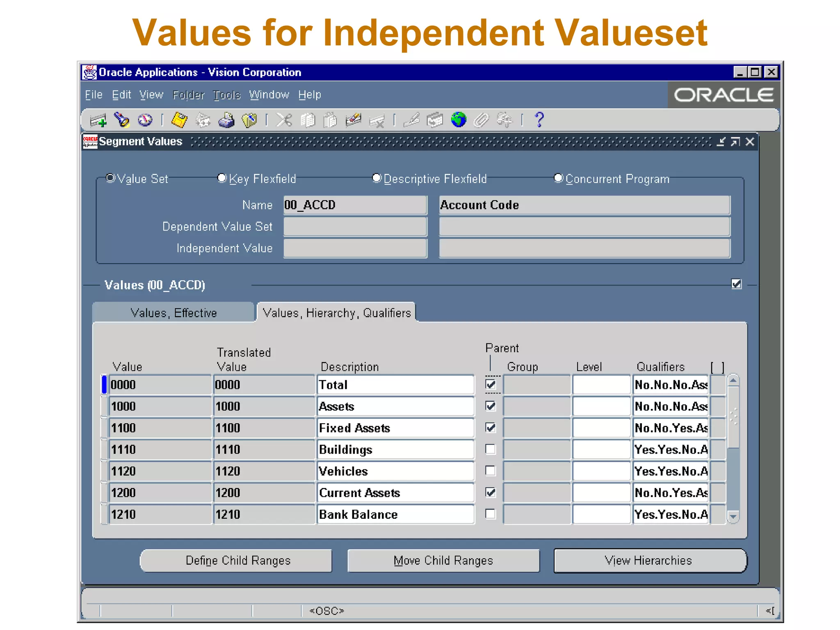Click the Clear Record eraser icon
The height and width of the screenshot is (630, 840).
coord(353,120)
